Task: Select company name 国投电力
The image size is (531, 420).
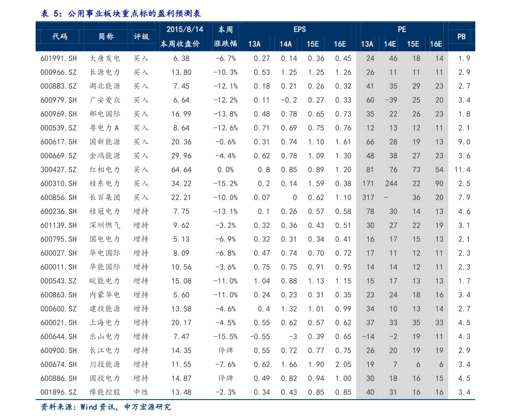Action: tap(105, 379)
